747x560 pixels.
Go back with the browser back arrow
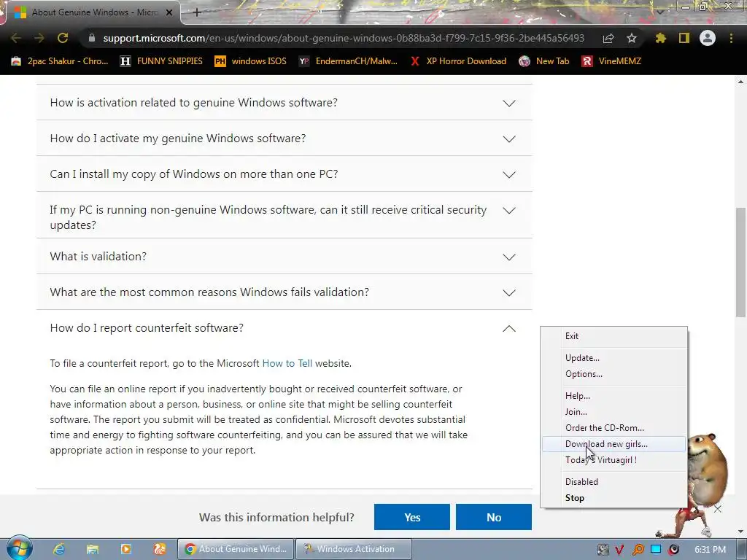[x=16, y=38]
